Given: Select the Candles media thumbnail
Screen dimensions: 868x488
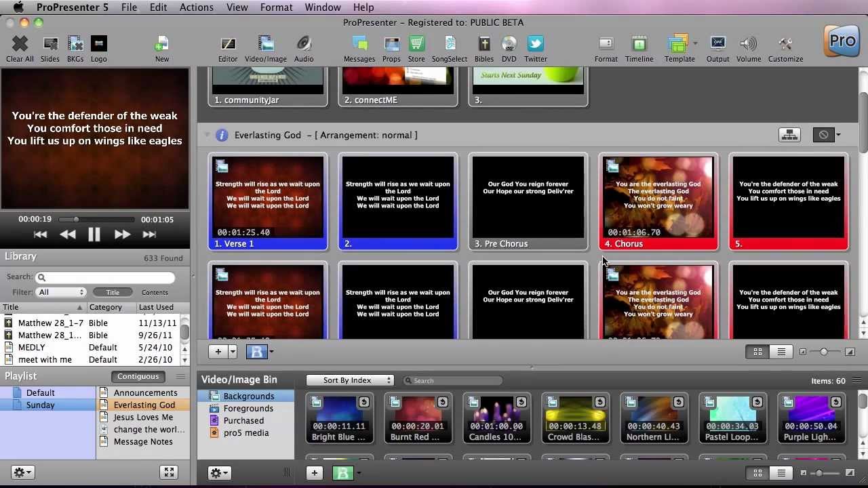Looking at the screenshot, I should [496, 418].
